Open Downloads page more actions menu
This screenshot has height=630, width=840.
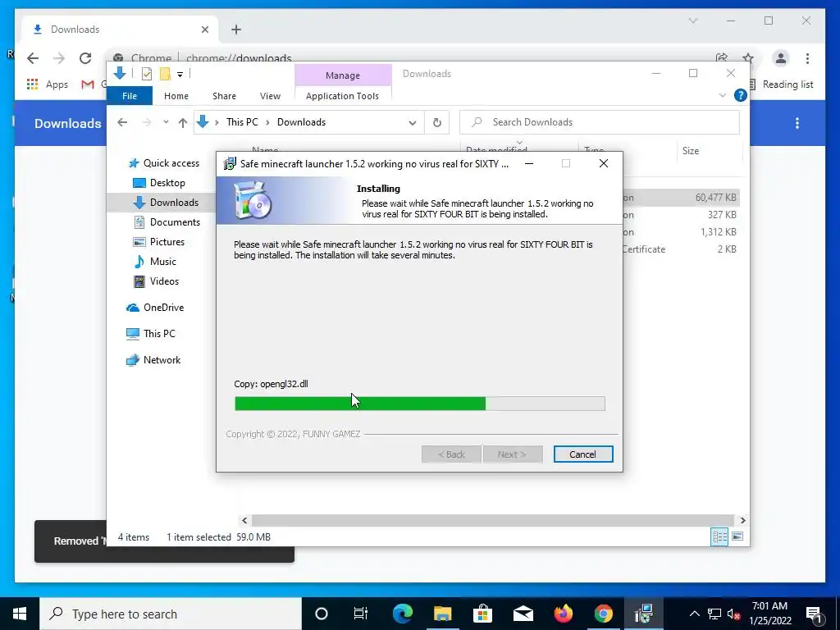tap(797, 123)
